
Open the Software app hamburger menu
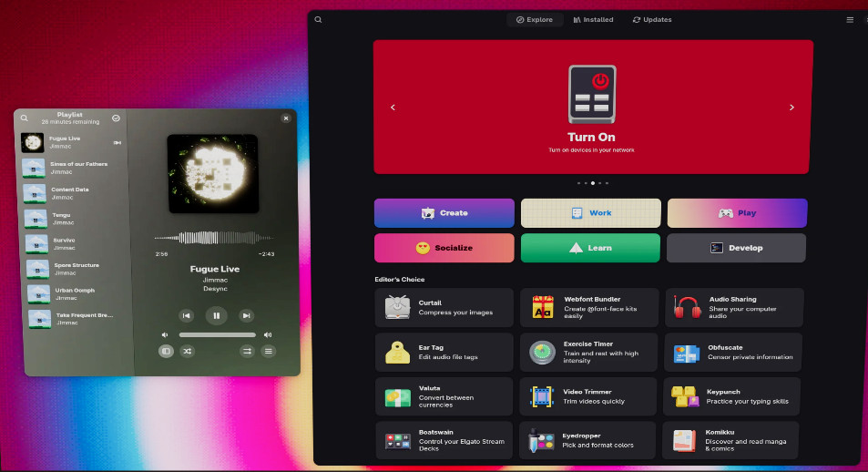point(850,19)
